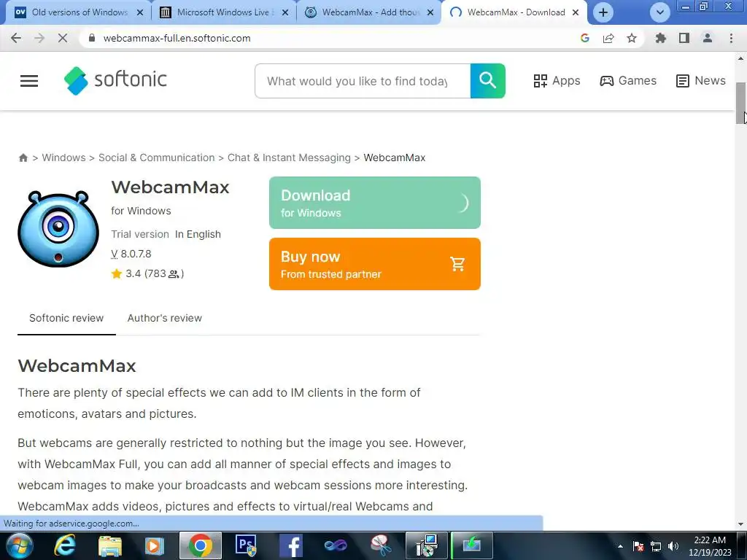Click the Download for Windows button
Viewport: 747px width, 560px height.
(x=374, y=203)
